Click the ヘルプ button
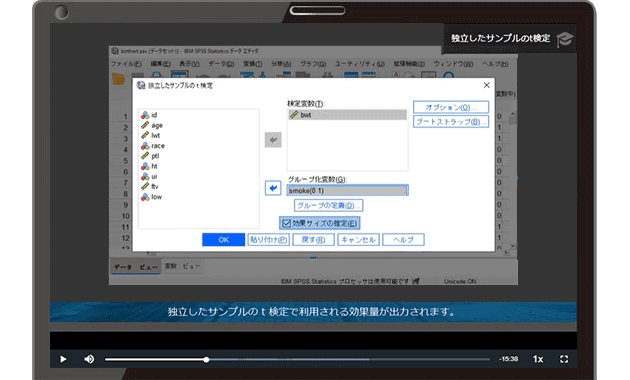The height and width of the screenshot is (380, 630). point(403,240)
